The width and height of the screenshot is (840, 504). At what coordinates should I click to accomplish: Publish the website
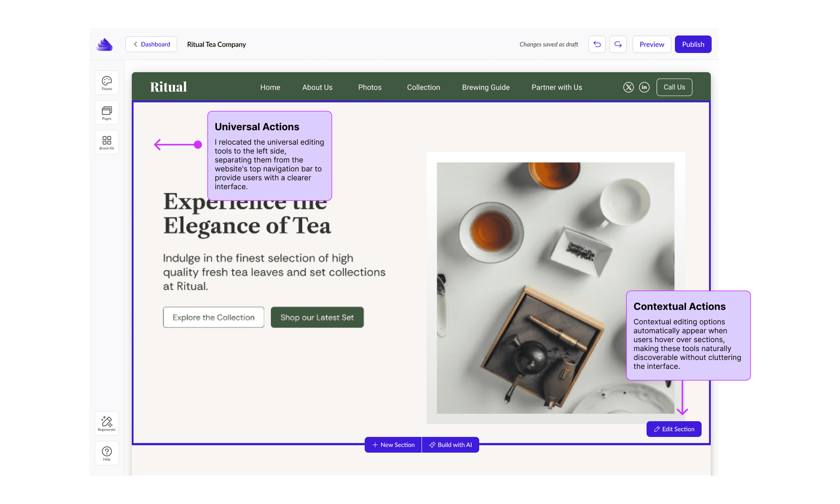(x=693, y=44)
